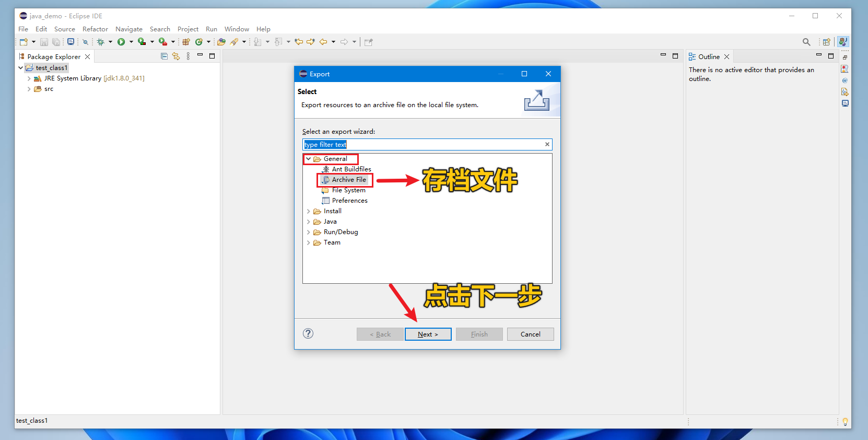Click the New Java Package icon
Viewport: 868px width, 440px height.
coord(186,42)
